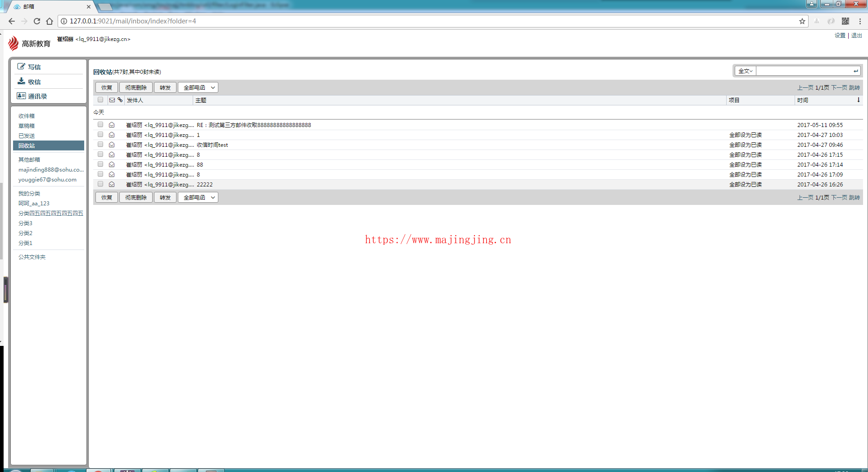The height and width of the screenshot is (472, 868).
Task: Click the bottom 恢复 button
Action: 107,197
